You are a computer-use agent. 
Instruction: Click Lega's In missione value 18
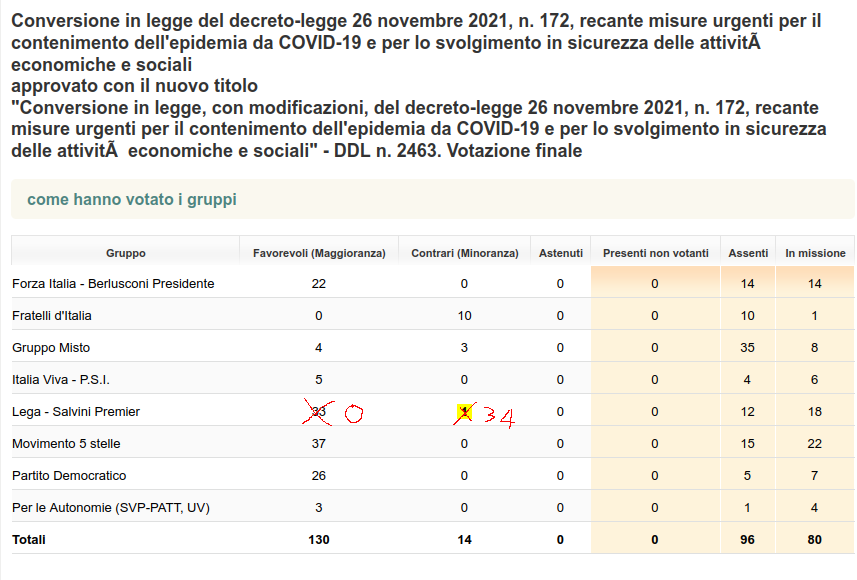(814, 412)
